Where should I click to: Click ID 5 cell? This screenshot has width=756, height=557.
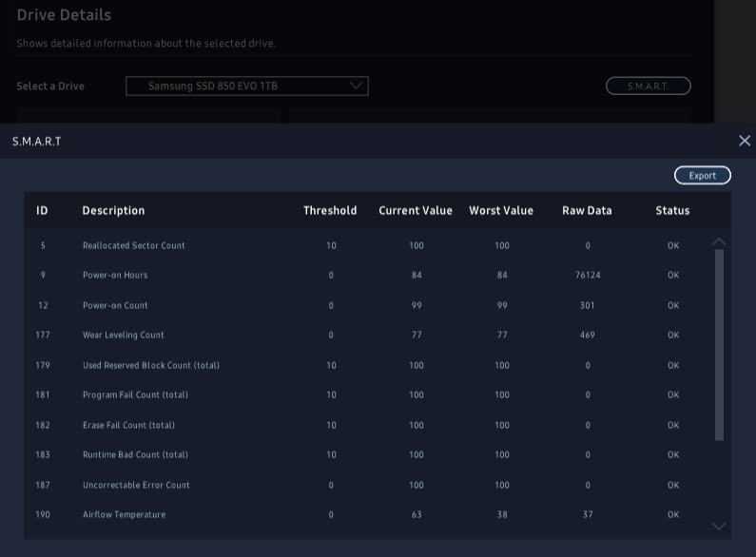pyautogui.click(x=43, y=245)
